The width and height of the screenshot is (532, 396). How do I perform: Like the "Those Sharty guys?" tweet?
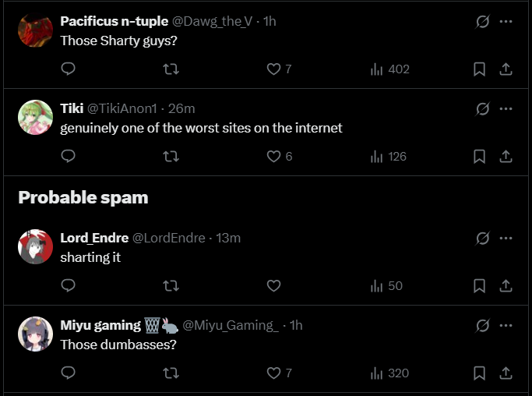(273, 69)
